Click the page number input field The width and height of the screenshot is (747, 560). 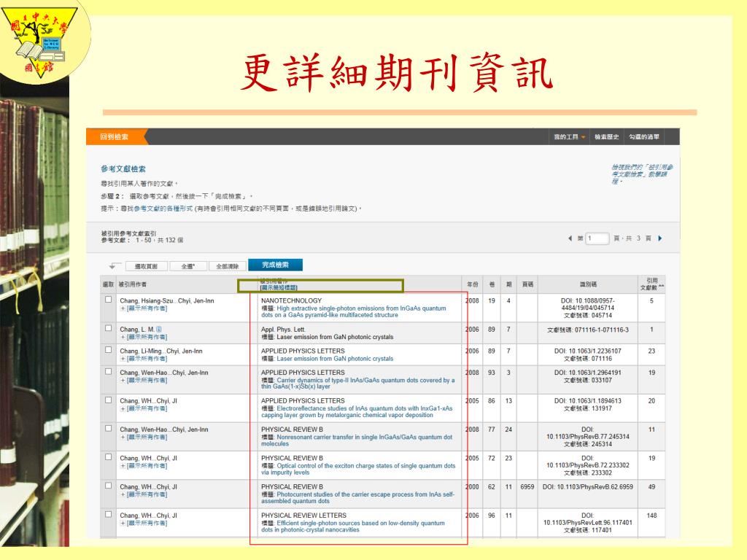pos(597,238)
